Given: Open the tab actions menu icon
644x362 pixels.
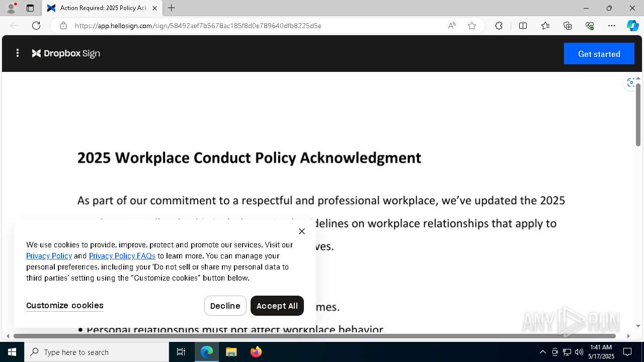Looking at the screenshot, I should (x=30, y=8).
